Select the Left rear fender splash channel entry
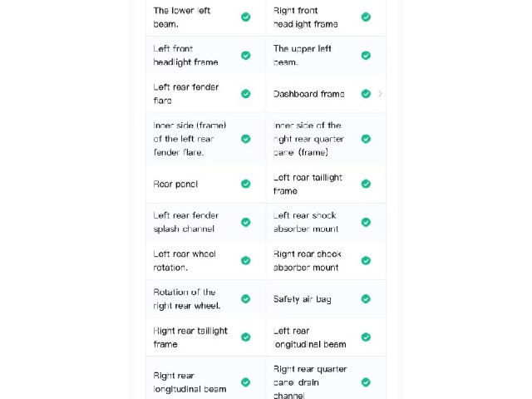Image resolution: width=532 pixels, height=399 pixels. pos(206,222)
